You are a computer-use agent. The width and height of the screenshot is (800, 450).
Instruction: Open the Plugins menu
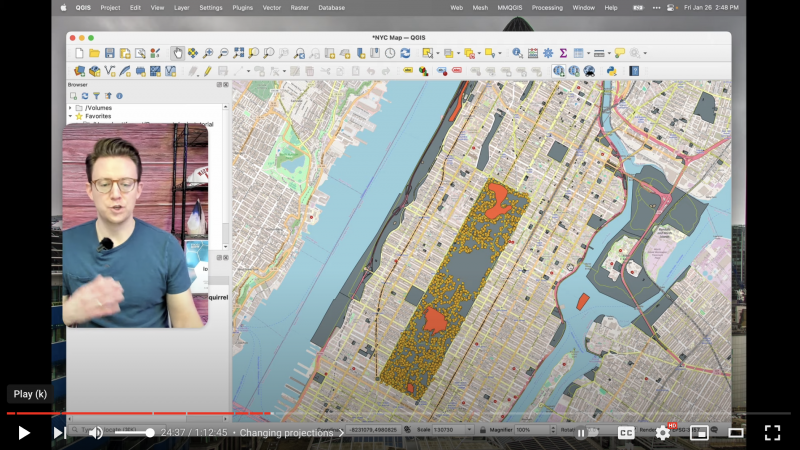pos(242,8)
